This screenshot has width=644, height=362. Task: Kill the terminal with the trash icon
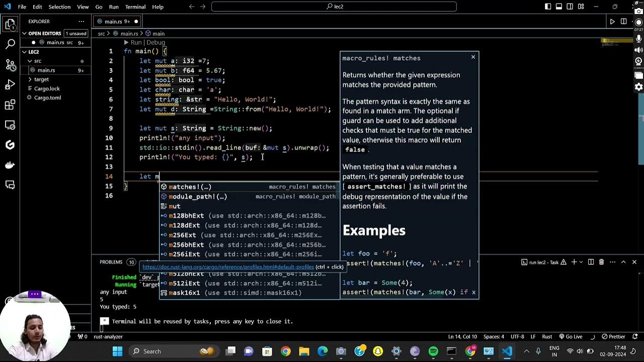(601, 262)
